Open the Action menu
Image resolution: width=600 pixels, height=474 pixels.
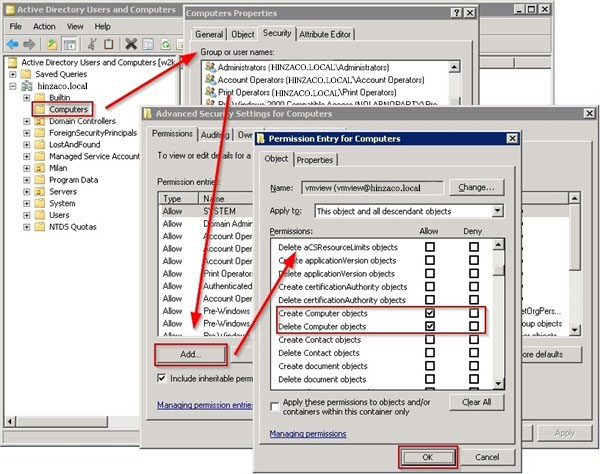pyautogui.click(x=44, y=26)
